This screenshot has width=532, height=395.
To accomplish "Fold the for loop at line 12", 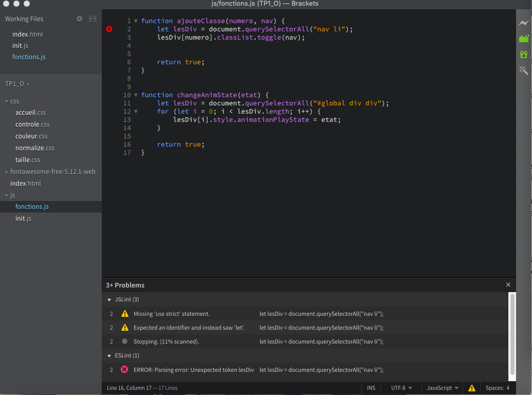I will coord(136,111).
